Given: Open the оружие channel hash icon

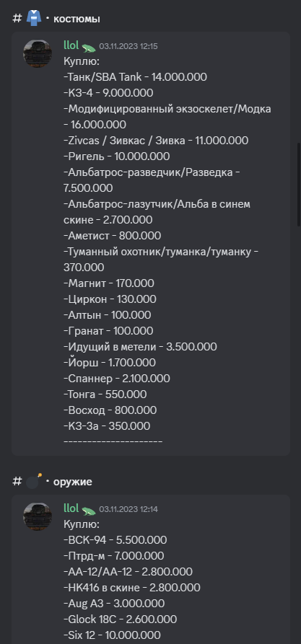Looking at the screenshot, I should (17, 482).
